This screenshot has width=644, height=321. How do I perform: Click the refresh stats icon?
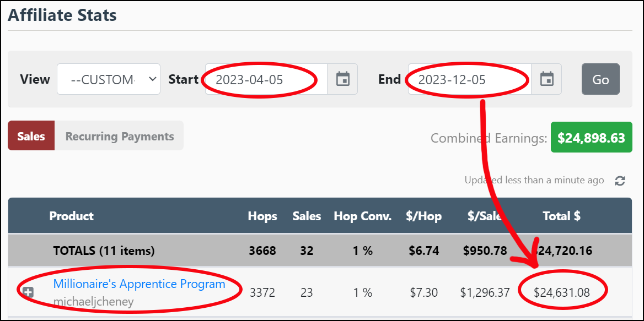coord(620,181)
